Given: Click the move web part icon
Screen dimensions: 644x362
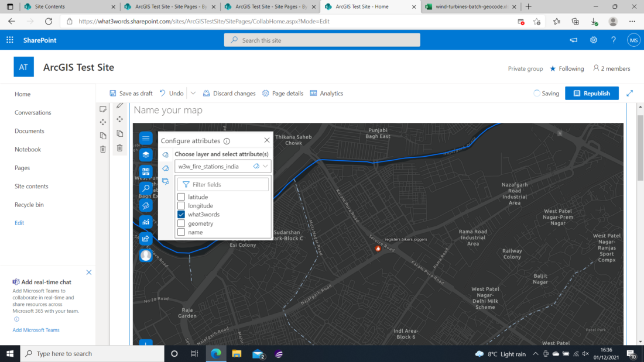Looking at the screenshot, I should tap(119, 119).
